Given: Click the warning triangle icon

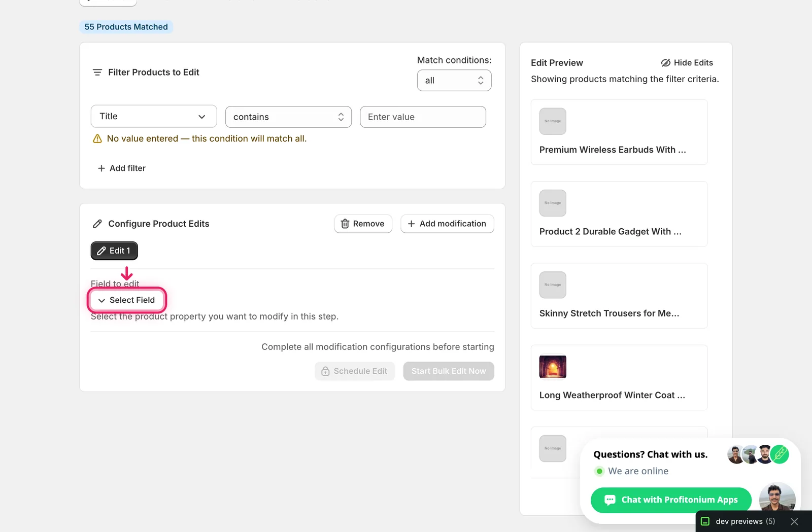Looking at the screenshot, I should pos(97,139).
